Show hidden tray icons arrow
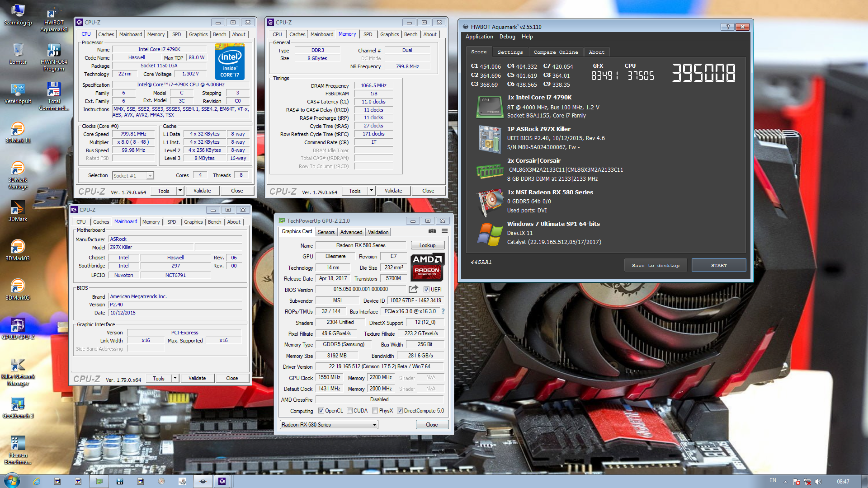 [785, 482]
